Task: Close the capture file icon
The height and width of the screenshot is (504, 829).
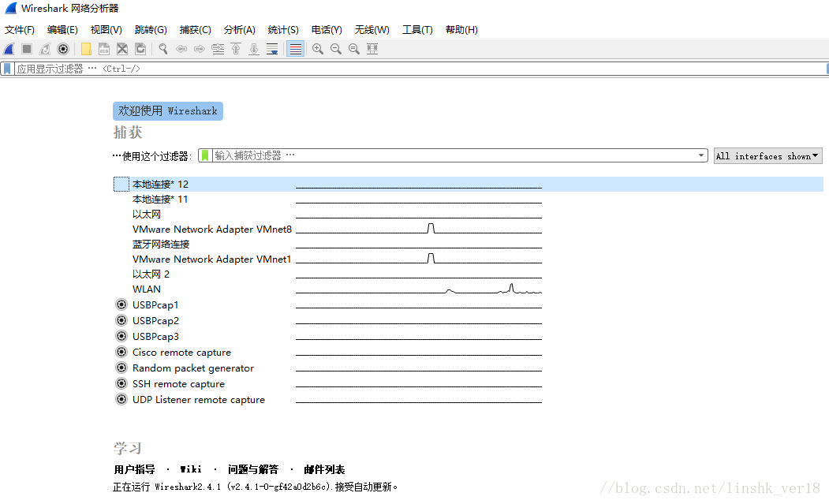Action: [122, 49]
